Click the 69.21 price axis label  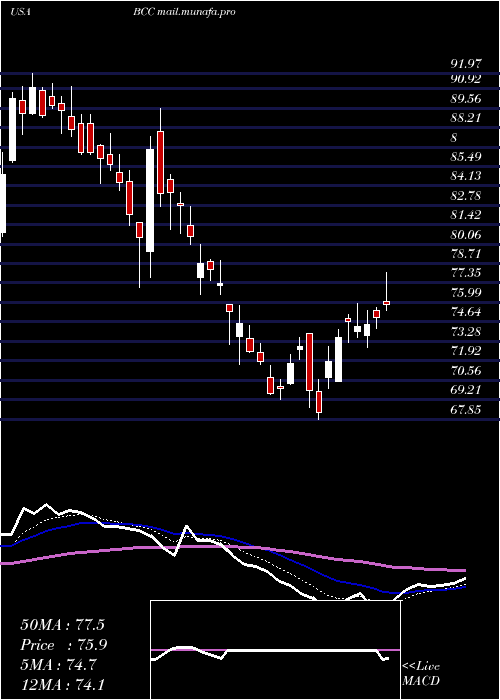coord(466,389)
